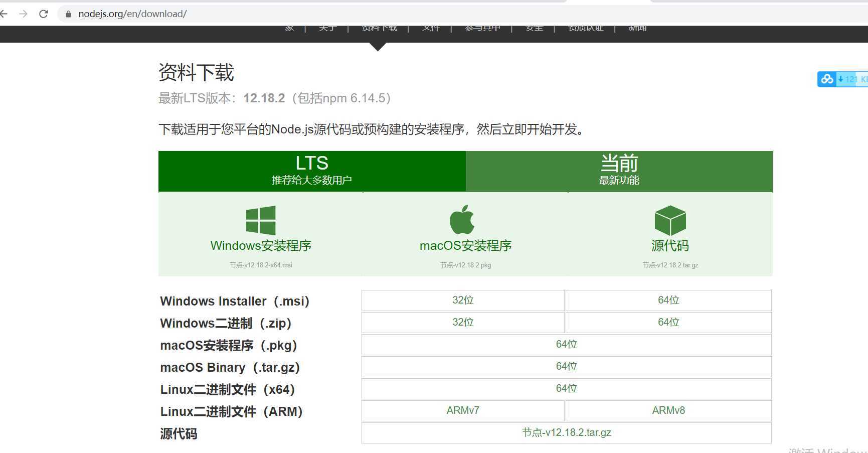The image size is (868, 453).
Task: Switch to the 当前 (Current) tab
Action: 619,171
